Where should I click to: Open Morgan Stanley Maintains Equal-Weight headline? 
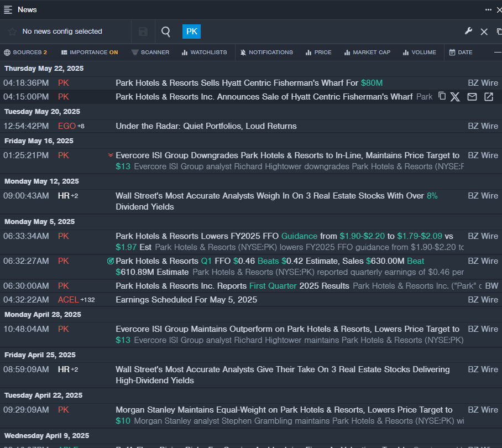(x=284, y=415)
